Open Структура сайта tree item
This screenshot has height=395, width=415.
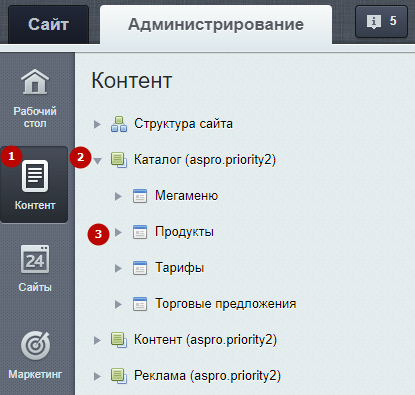(x=183, y=124)
